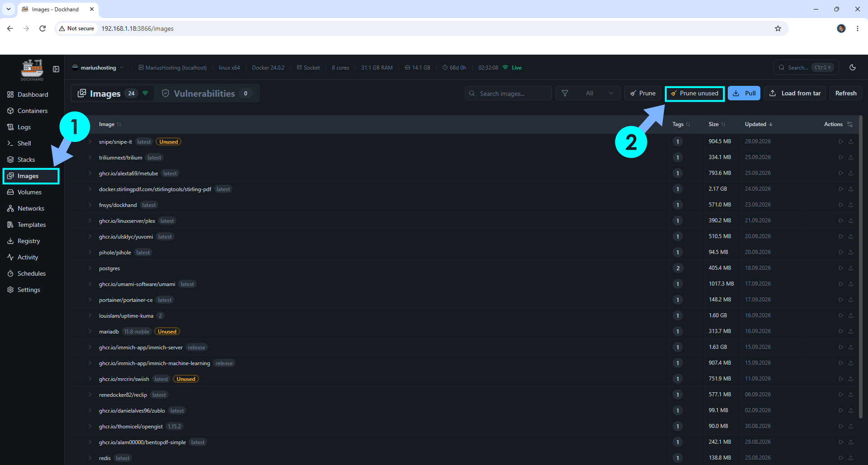The height and width of the screenshot is (465, 868).
Task: Sort by the Size column header
Action: (x=717, y=124)
